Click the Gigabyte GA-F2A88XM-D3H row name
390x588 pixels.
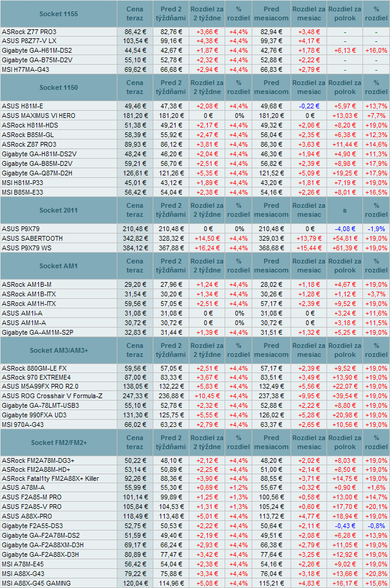pyautogui.click(x=43, y=545)
